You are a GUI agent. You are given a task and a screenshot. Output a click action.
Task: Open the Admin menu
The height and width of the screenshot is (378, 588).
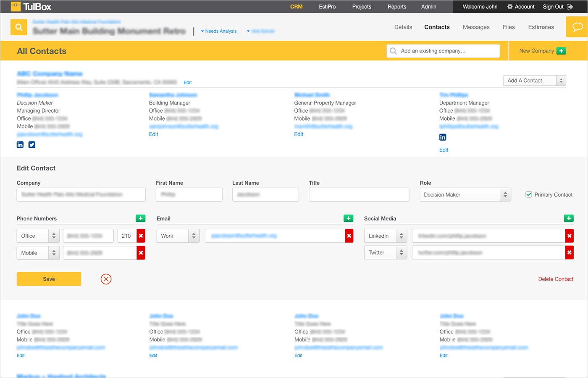point(429,7)
